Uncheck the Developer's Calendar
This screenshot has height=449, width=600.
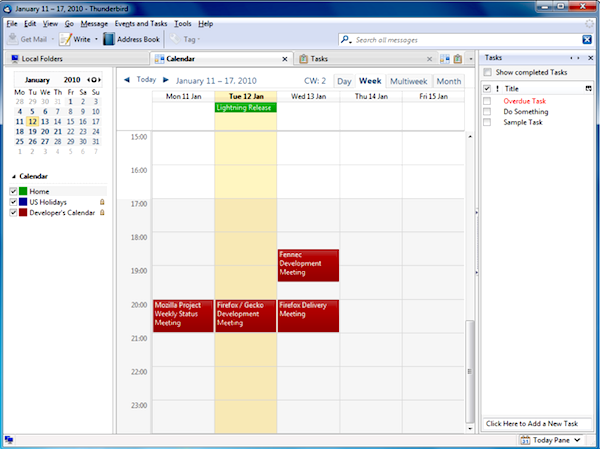pos(13,212)
